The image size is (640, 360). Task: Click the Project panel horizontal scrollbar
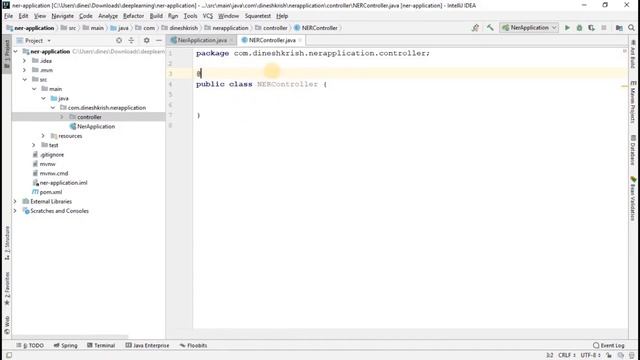click(x=70, y=337)
